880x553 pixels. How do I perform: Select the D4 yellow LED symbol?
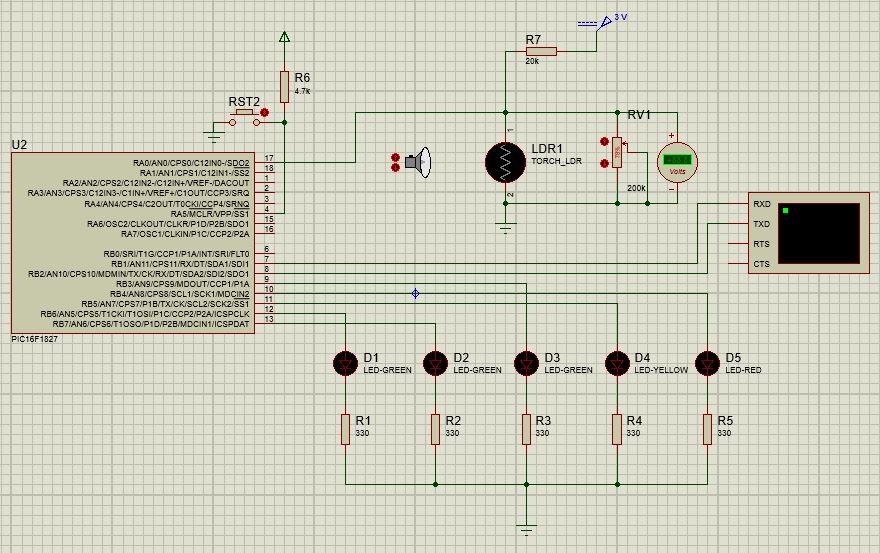click(617, 364)
